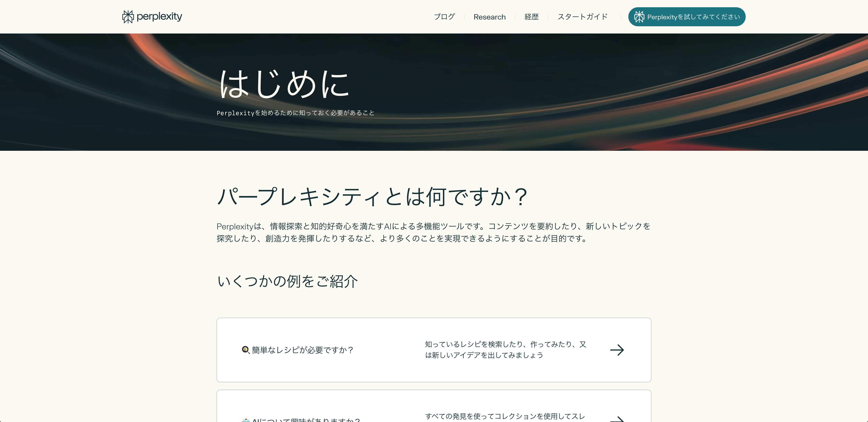This screenshot has width=868, height=422.
Task: Click the Perplexityは、情報探索 intro paragraph
Action: pos(433,232)
